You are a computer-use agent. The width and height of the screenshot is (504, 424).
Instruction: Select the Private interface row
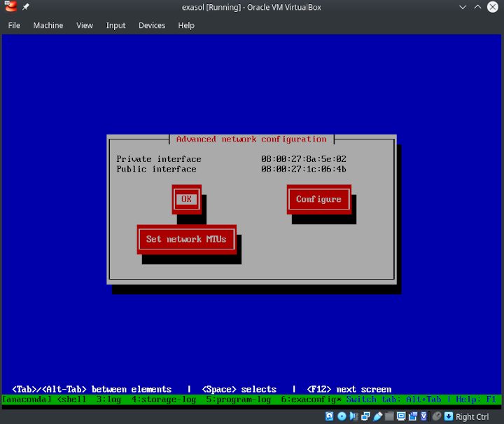point(231,159)
